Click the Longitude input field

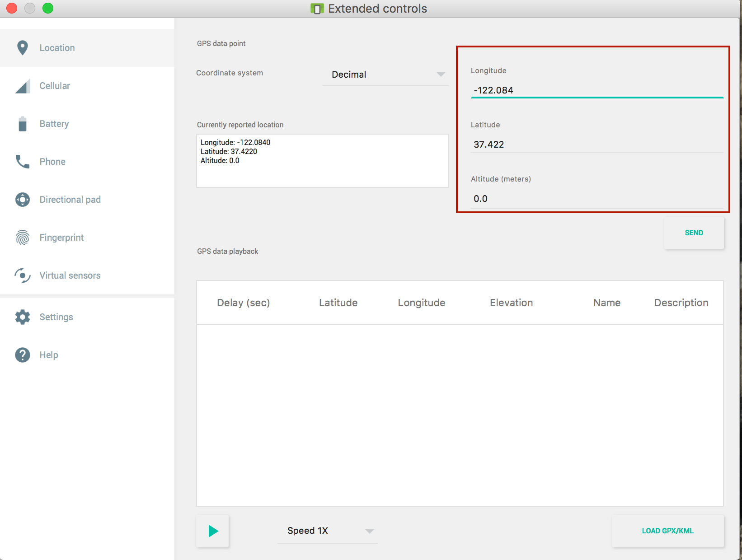pos(596,90)
